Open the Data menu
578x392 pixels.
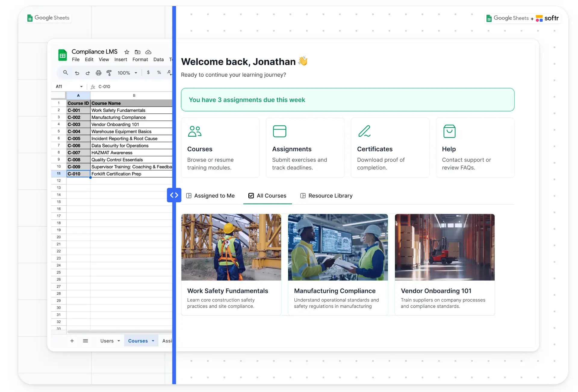point(158,60)
